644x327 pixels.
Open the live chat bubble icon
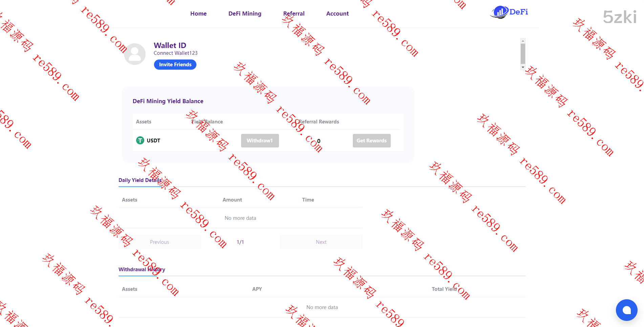(x=626, y=310)
